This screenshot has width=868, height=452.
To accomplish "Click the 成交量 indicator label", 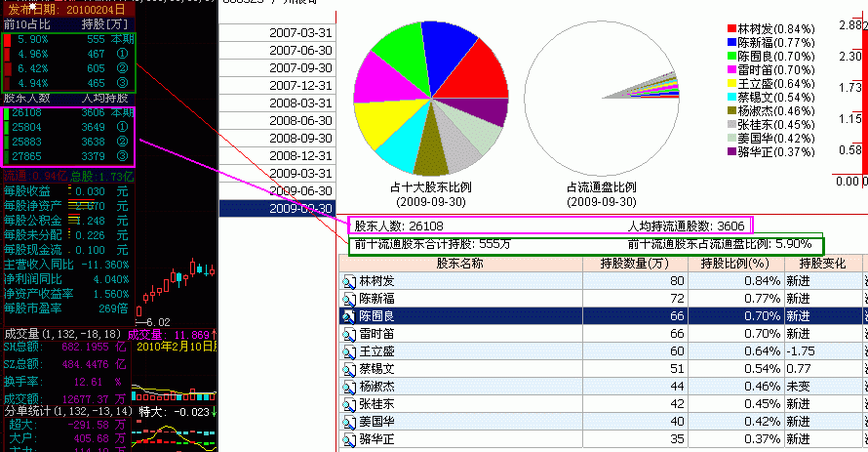I will pos(62,334).
